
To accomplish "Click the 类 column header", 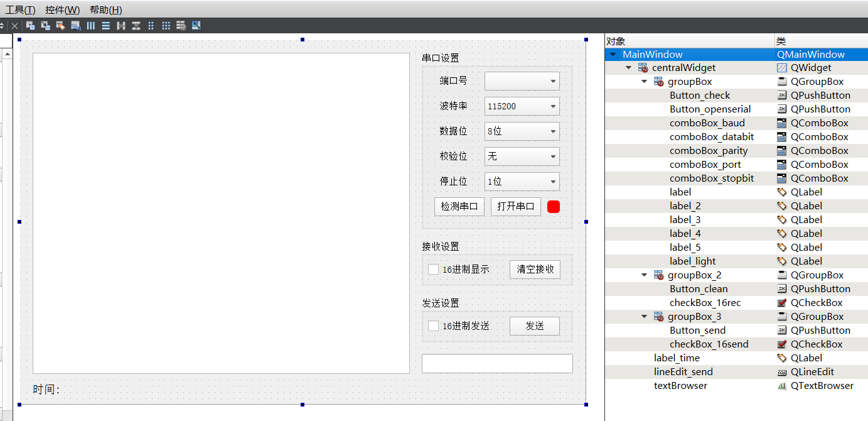I will click(822, 41).
